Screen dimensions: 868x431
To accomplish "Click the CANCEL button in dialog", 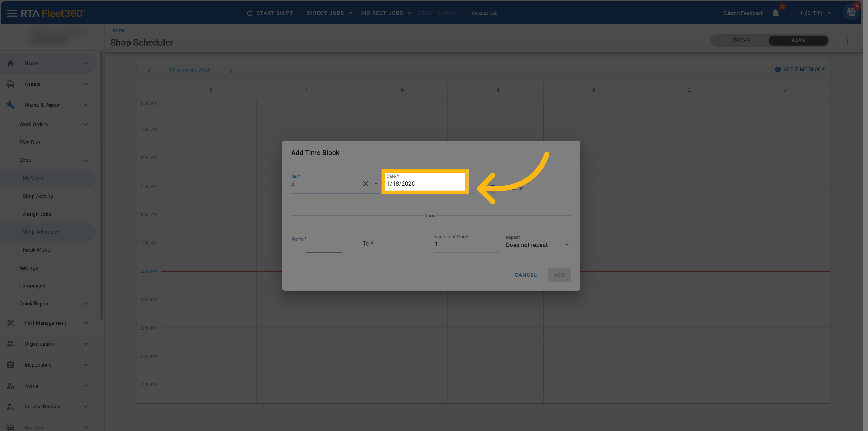I will click(526, 275).
